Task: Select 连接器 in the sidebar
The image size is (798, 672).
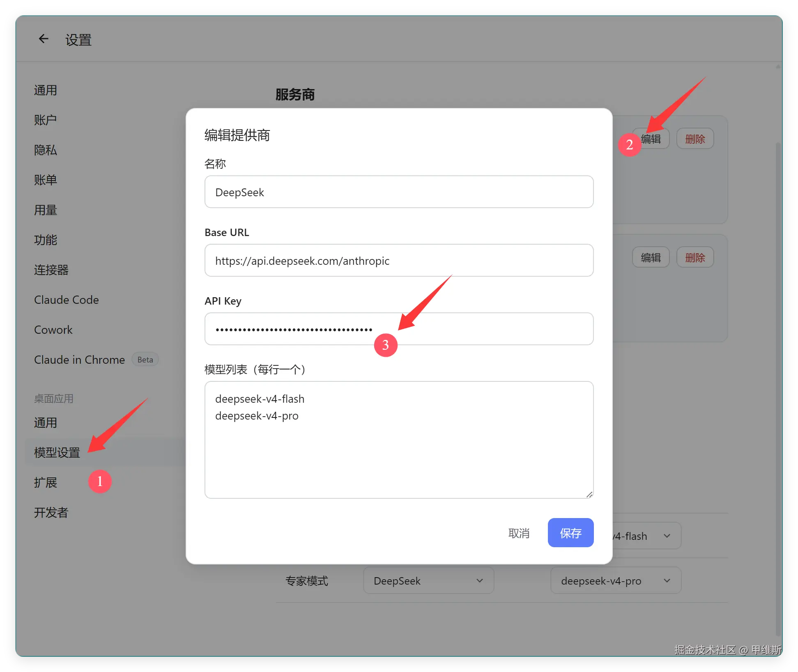Action: point(51,270)
